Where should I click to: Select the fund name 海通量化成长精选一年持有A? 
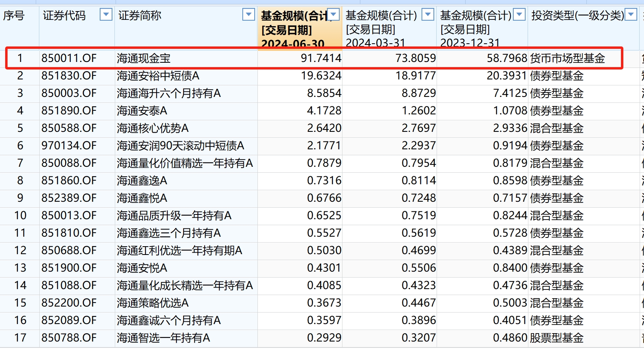pyautogui.click(x=185, y=286)
